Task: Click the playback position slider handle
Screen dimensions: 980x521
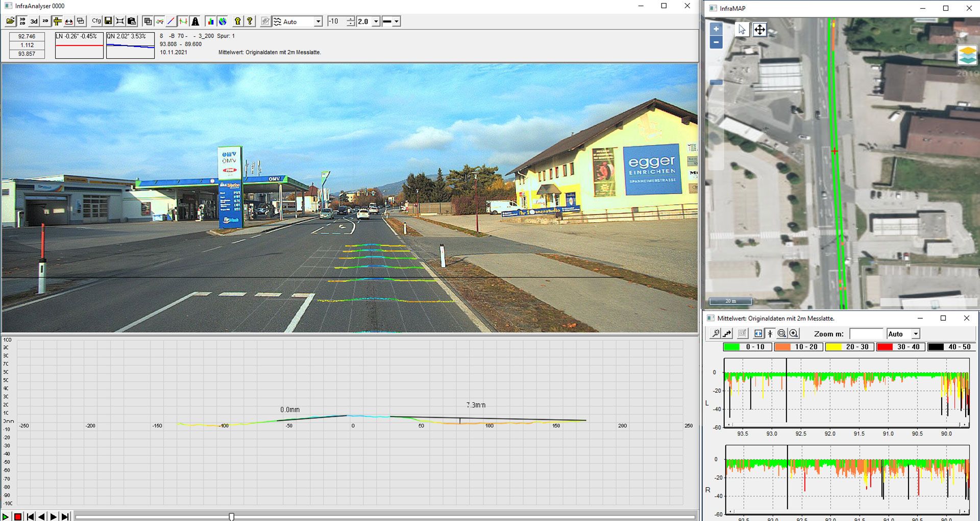Action: tap(231, 516)
